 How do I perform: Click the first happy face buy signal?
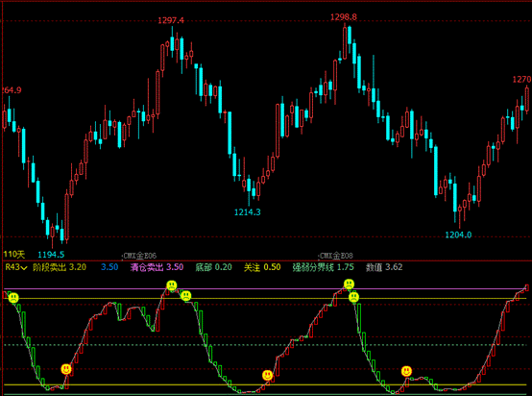[66, 369]
